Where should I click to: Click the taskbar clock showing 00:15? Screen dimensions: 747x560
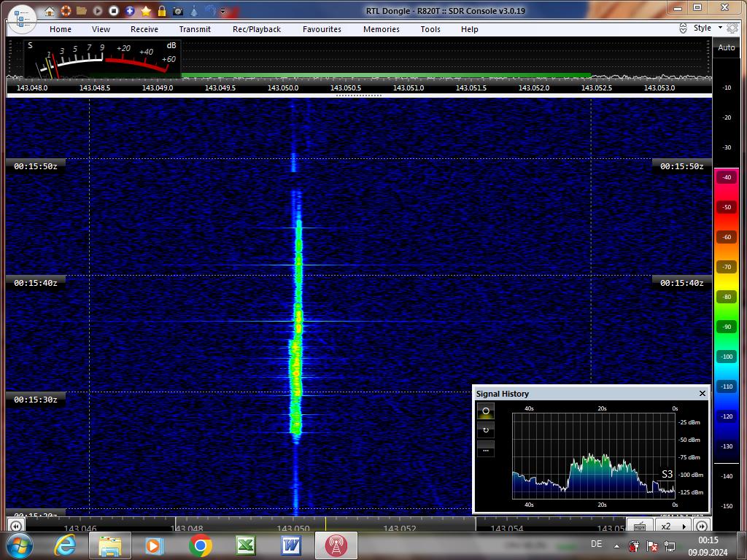708,540
